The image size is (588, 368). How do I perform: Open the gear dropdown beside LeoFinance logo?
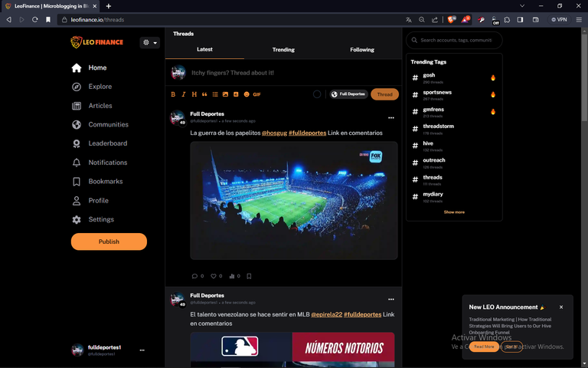[x=149, y=42]
